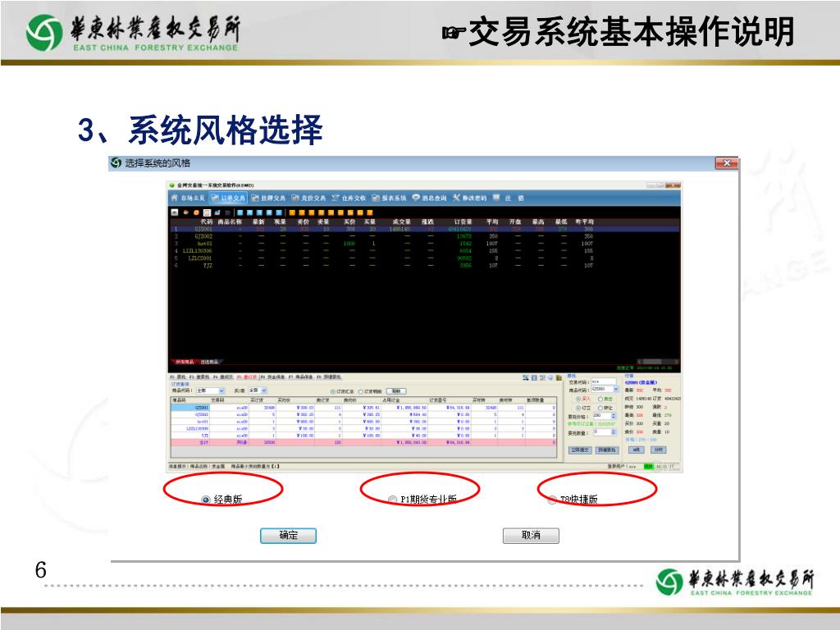Click the last blue square toolbar icon
The image size is (840, 630).
pos(279,212)
